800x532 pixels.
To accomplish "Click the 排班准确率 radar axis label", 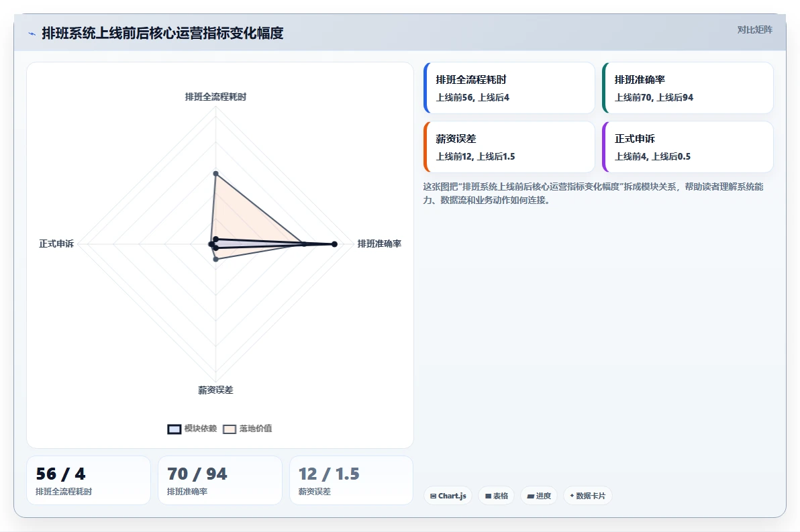I will [379, 244].
